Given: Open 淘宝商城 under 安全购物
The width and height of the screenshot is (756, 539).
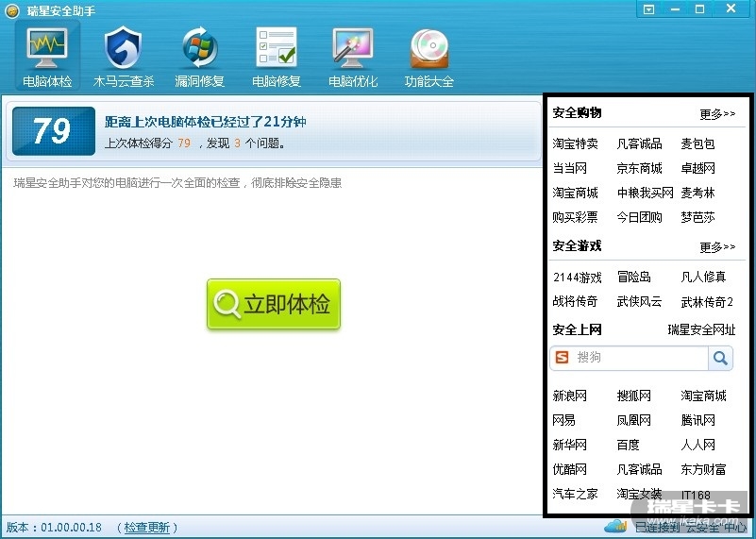Looking at the screenshot, I should [x=575, y=193].
